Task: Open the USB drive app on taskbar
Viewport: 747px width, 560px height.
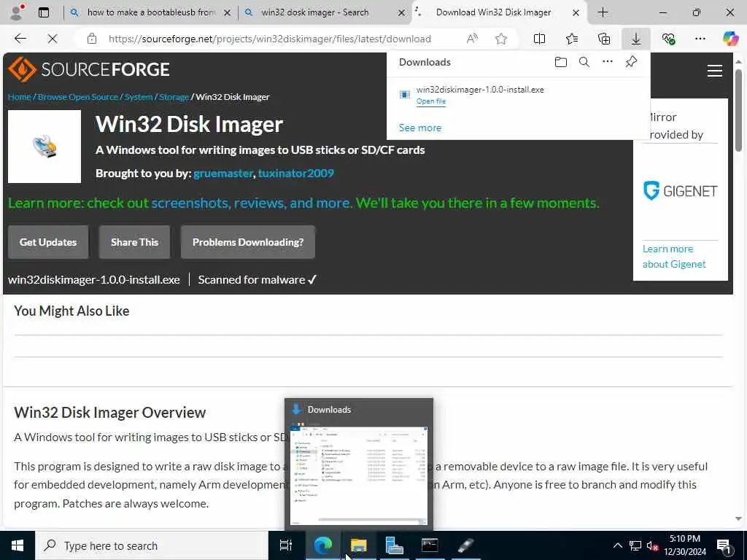Action: [465, 545]
